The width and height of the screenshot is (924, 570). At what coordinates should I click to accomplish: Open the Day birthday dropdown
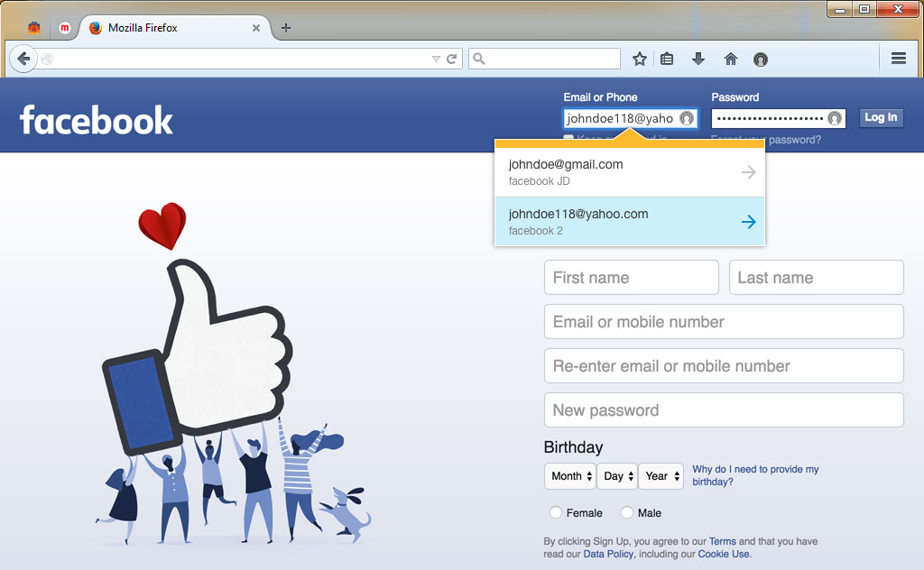click(x=616, y=476)
